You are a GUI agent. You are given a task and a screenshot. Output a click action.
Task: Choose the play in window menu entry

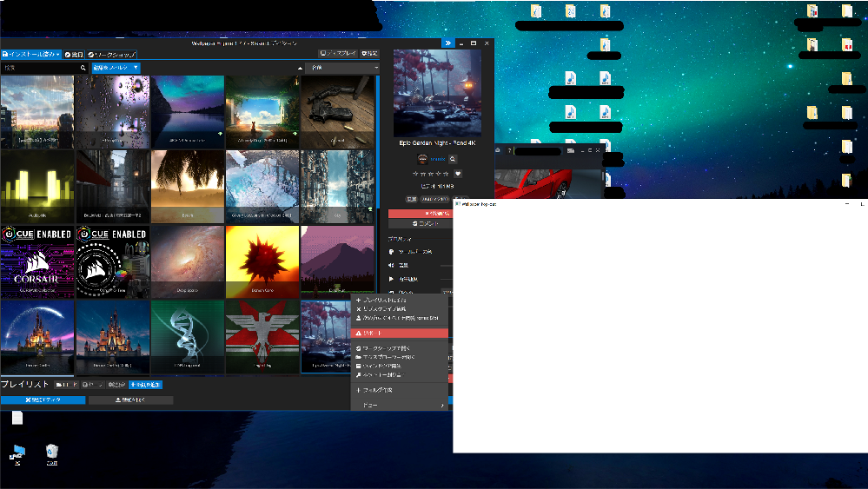tap(400, 367)
